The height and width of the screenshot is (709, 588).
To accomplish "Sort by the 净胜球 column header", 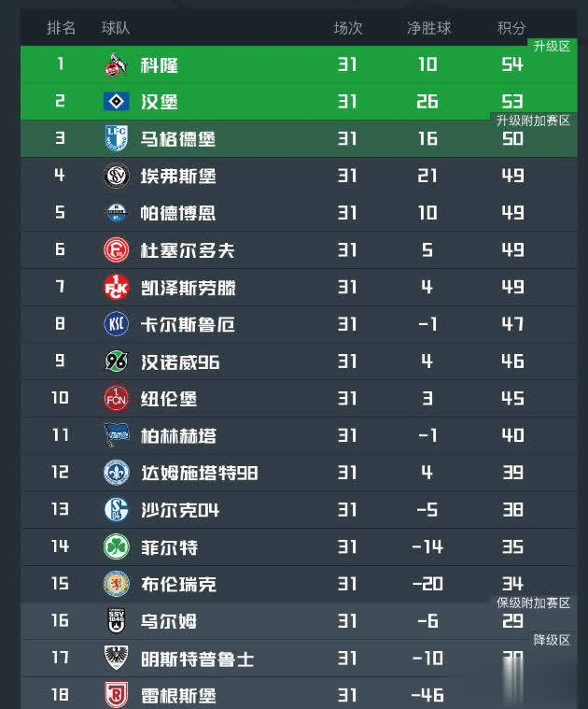I will (428, 28).
